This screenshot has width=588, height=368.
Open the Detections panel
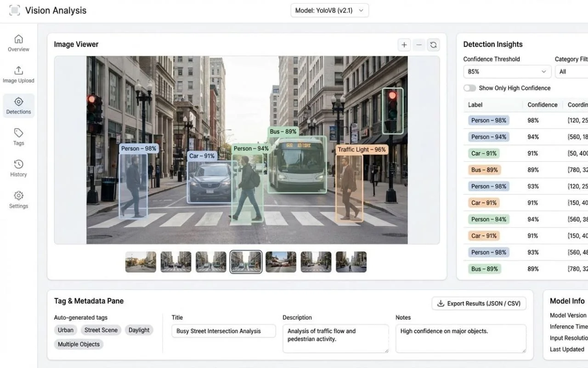point(18,105)
